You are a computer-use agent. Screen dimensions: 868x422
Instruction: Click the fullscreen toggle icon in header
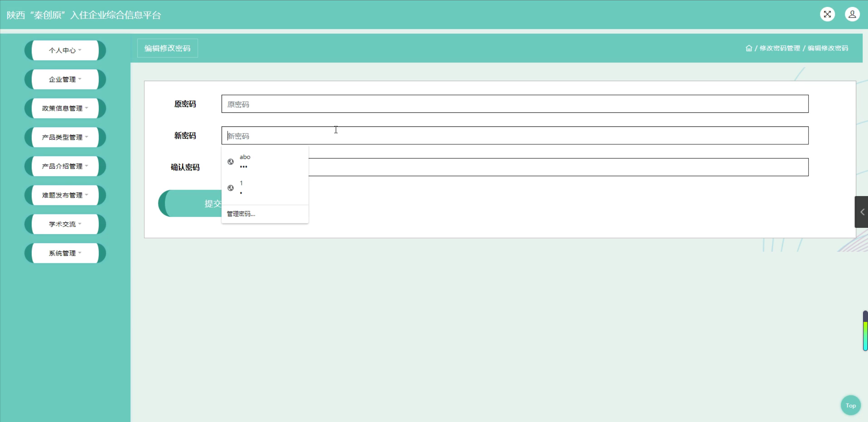pyautogui.click(x=827, y=14)
